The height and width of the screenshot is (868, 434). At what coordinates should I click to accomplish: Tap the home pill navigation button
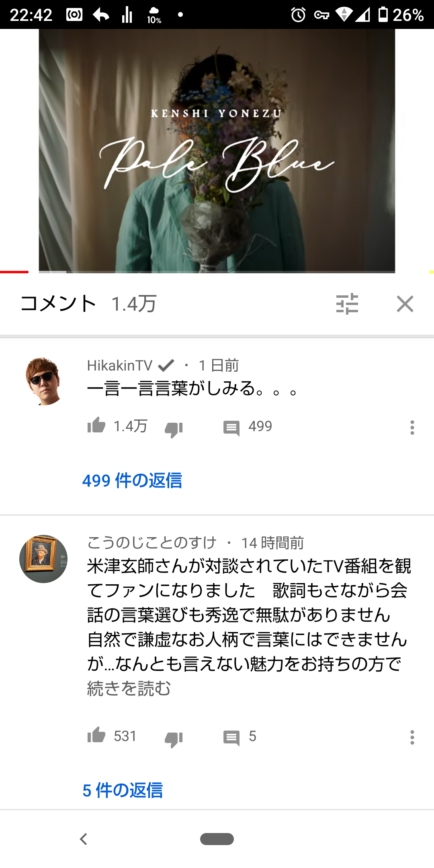click(x=217, y=839)
